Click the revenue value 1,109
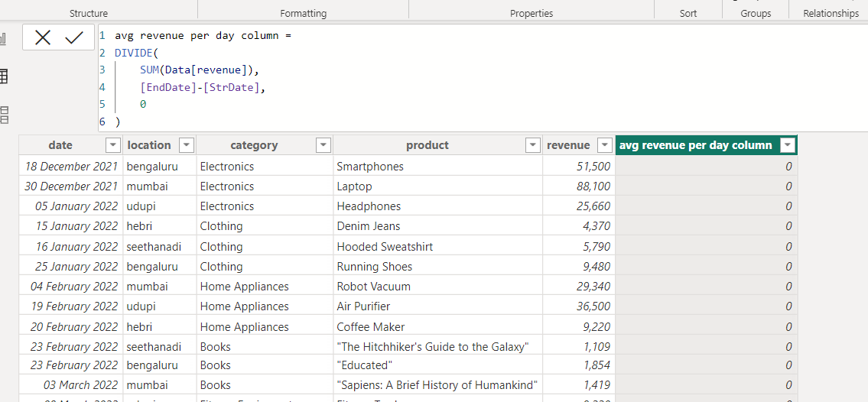 pos(597,347)
